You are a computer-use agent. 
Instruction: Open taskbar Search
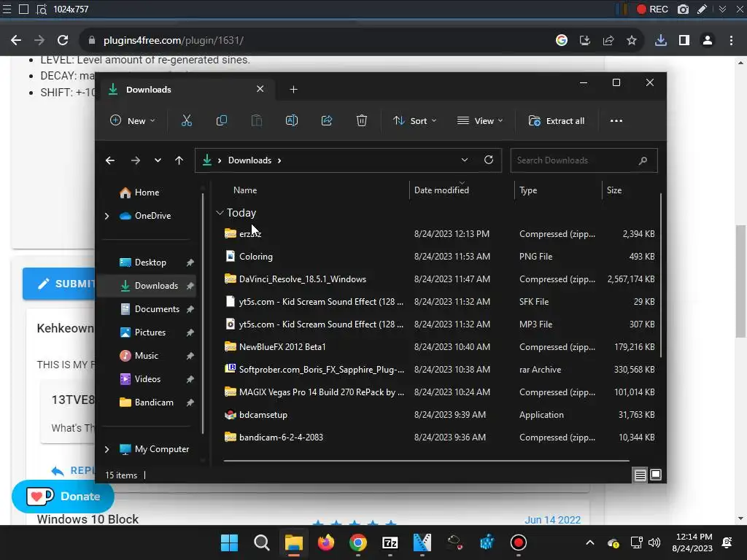[262, 542]
